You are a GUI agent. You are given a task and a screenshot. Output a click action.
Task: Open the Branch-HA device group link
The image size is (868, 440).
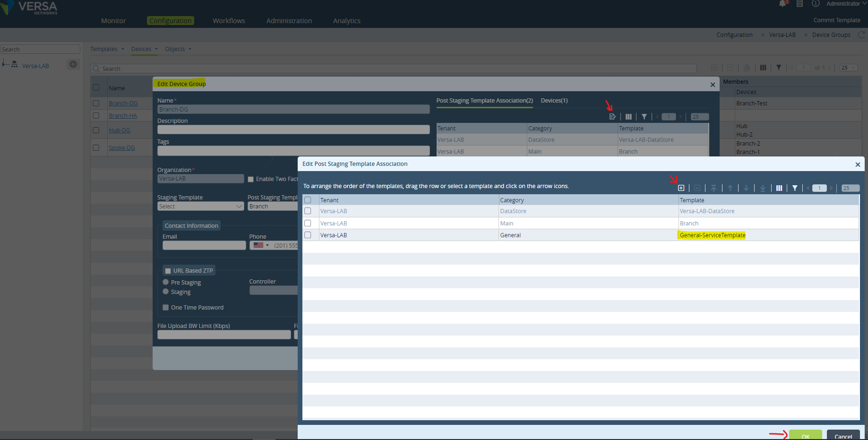click(123, 116)
